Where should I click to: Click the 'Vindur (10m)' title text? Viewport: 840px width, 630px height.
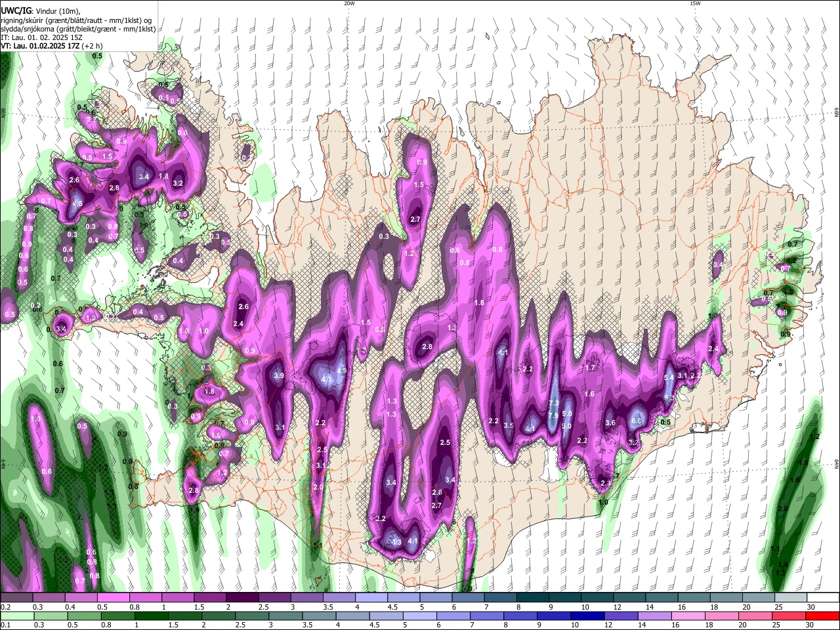tap(58, 10)
